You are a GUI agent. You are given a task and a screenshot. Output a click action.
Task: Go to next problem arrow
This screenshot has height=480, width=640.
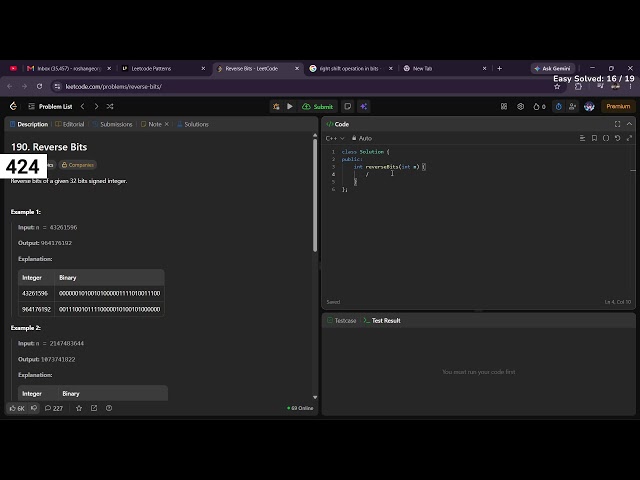click(96, 107)
